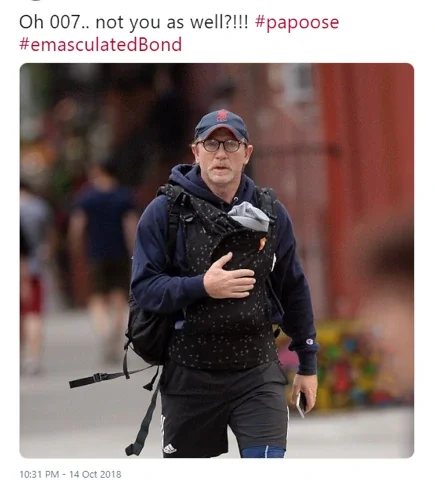Click the black backpack behind his arm
The image size is (435, 480).
(x=147, y=331)
